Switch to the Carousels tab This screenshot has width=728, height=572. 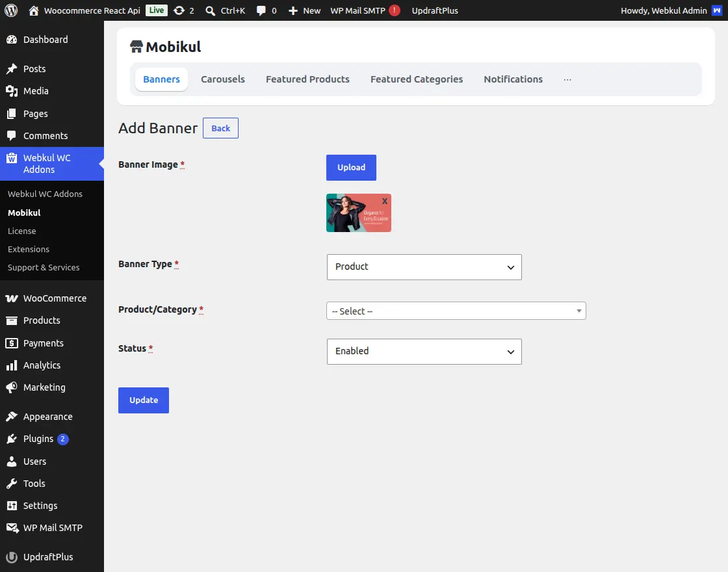point(223,79)
